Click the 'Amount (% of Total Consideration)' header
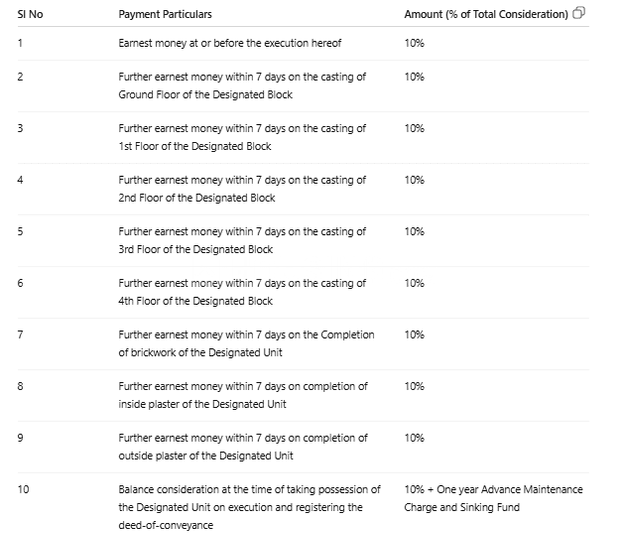The image size is (625, 540). click(x=486, y=14)
